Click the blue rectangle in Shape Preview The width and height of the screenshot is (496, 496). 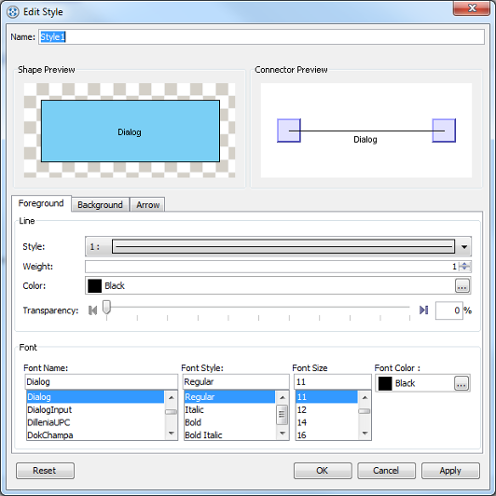130,131
